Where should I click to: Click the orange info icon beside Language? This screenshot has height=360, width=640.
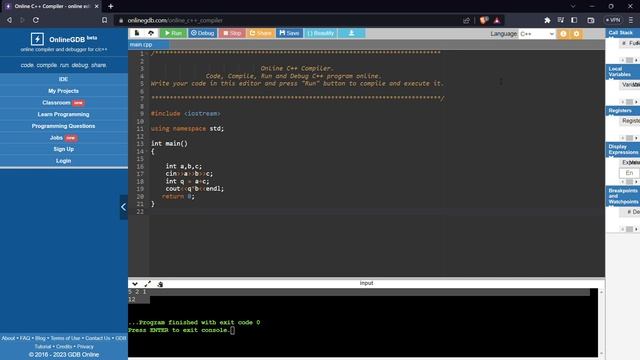[x=563, y=34]
